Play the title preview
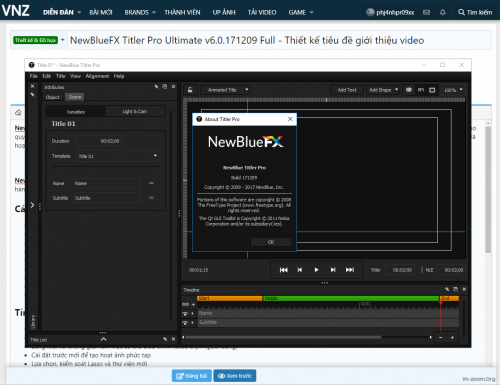Image resolution: width=500 pixels, height=386 pixels. (316, 270)
